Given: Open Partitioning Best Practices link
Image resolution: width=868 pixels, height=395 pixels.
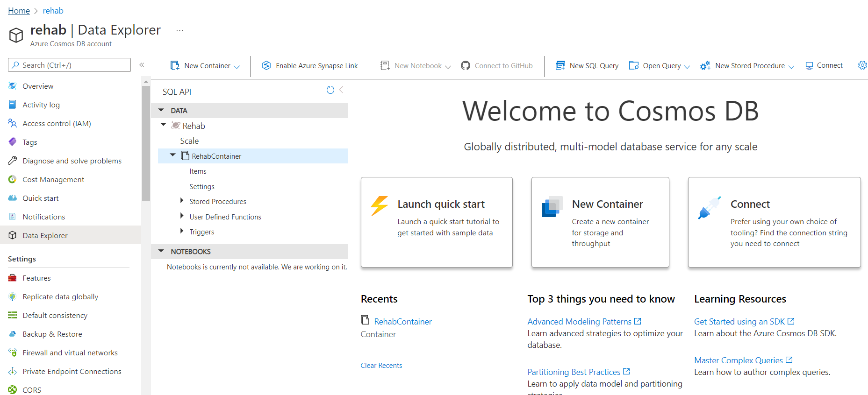Looking at the screenshot, I should click(x=578, y=372).
